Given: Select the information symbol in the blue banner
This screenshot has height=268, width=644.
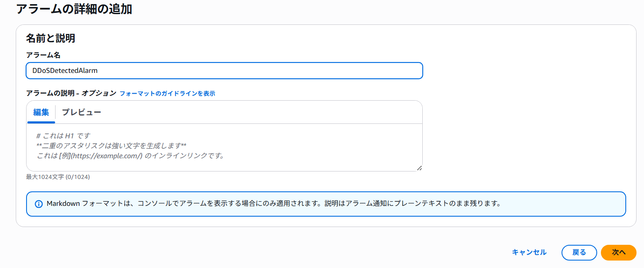Looking at the screenshot, I should 39,203.
